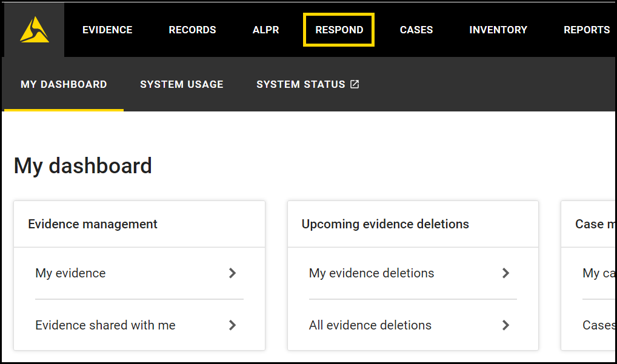Navigate to the EVIDENCE section
The width and height of the screenshot is (617, 364).
[x=107, y=29]
